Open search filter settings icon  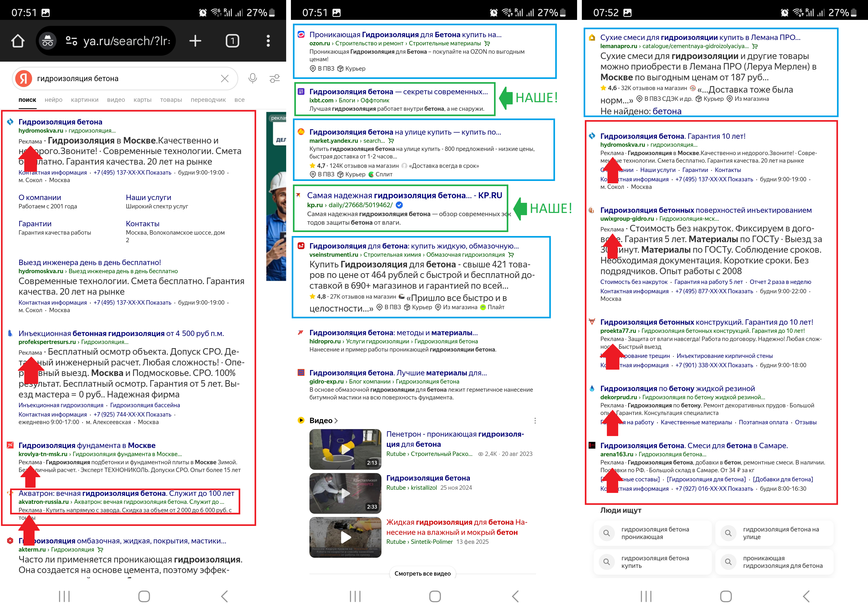click(x=274, y=78)
